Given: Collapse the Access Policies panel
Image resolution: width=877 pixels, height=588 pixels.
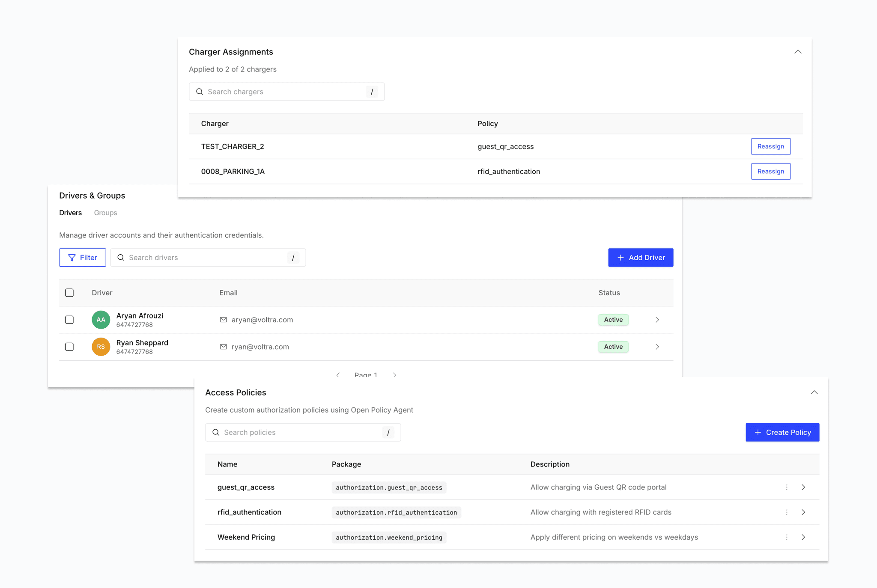Looking at the screenshot, I should click(814, 392).
